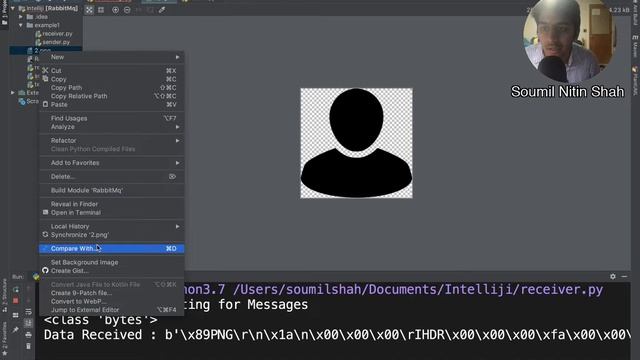Select Copy Path menu entry
This screenshot has height=360, width=640.
(111, 88)
